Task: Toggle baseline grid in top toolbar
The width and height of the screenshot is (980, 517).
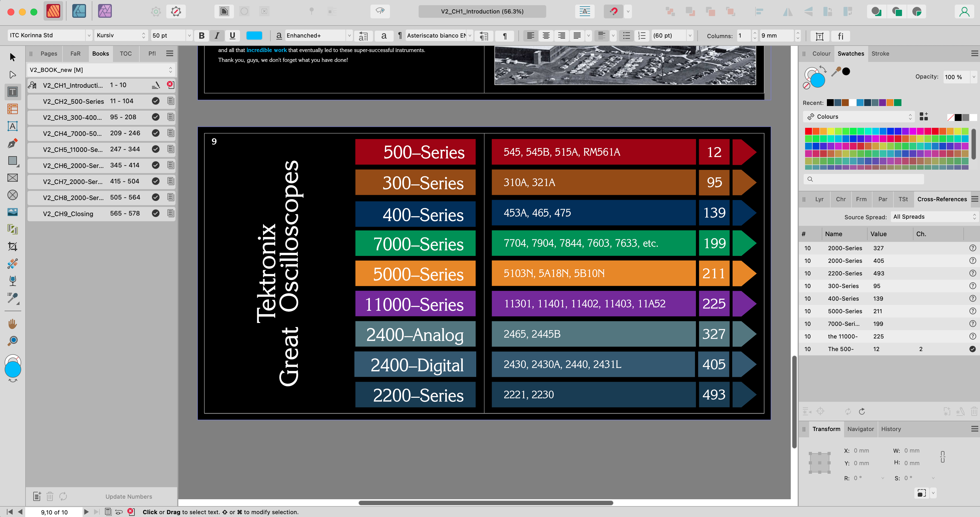Action: click(585, 11)
